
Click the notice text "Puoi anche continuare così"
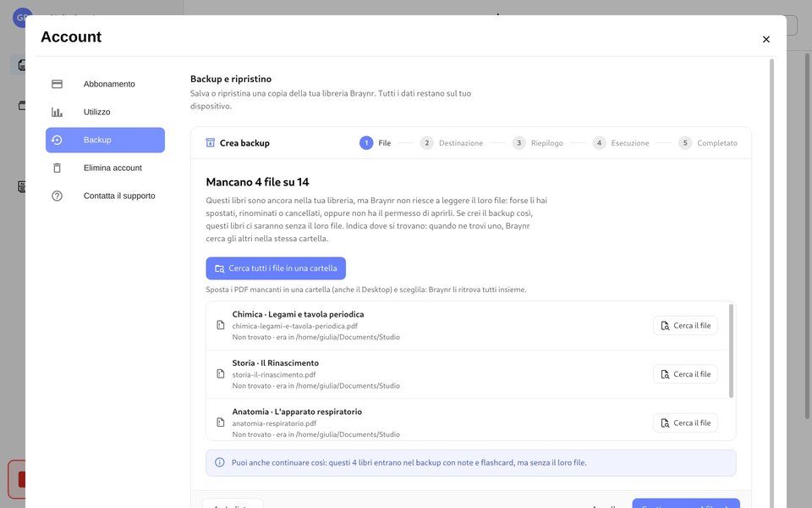[x=278, y=463]
